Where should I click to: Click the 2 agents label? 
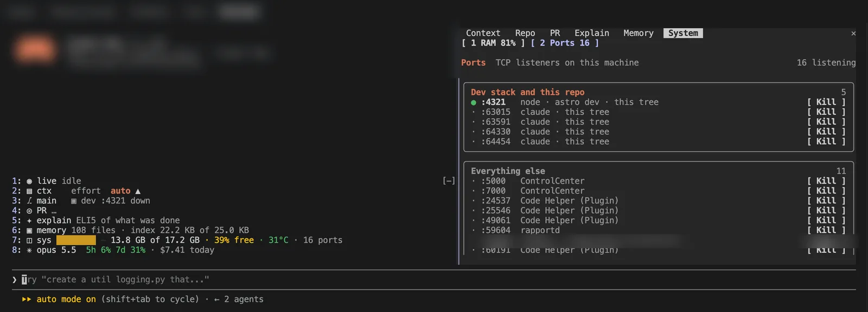point(244,299)
